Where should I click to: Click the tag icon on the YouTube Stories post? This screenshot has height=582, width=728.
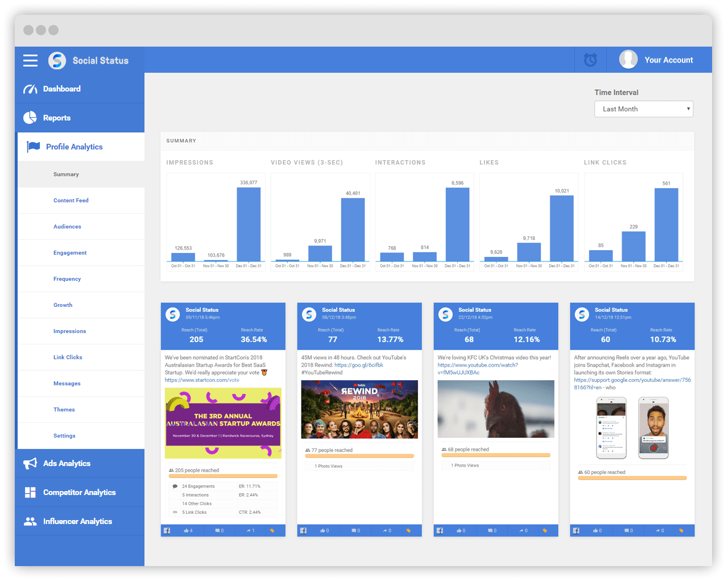coord(681,530)
